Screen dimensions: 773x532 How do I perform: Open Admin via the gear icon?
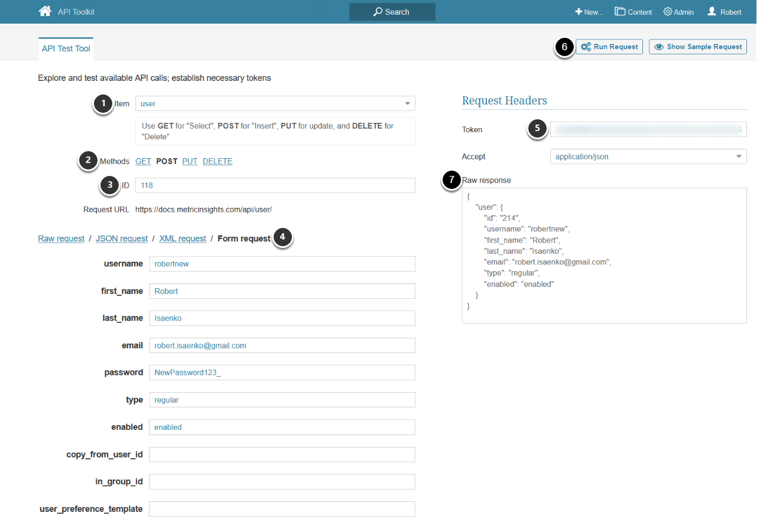668,12
